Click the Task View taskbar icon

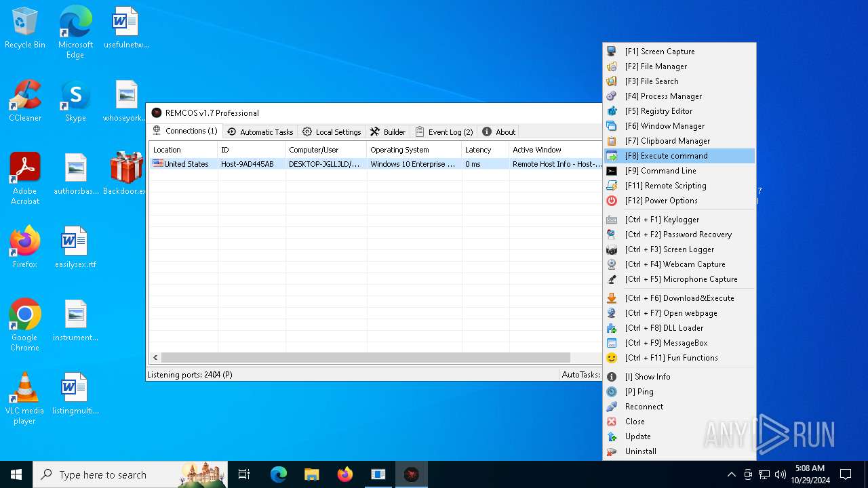[x=244, y=474]
